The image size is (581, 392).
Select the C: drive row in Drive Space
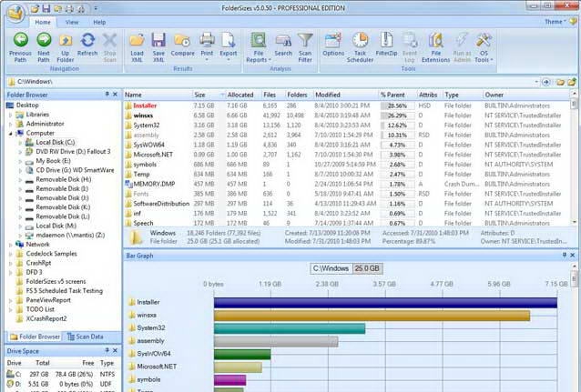[x=61, y=374]
